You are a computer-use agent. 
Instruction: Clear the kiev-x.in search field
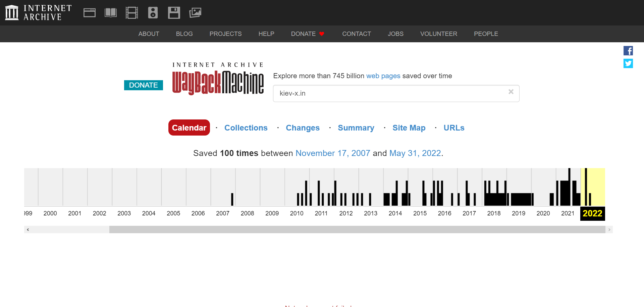511,92
